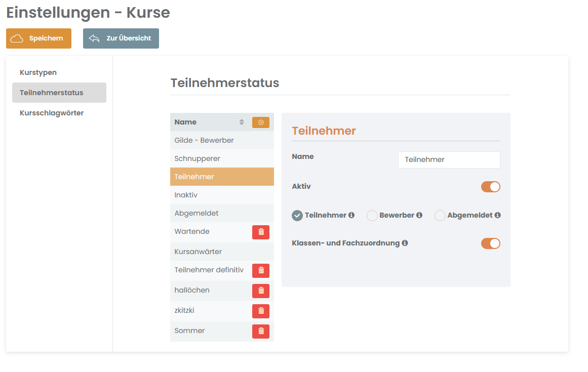This screenshot has height=372, width=588.
Task: Select the highlighted Teilnehmer list row
Action: [x=222, y=177]
